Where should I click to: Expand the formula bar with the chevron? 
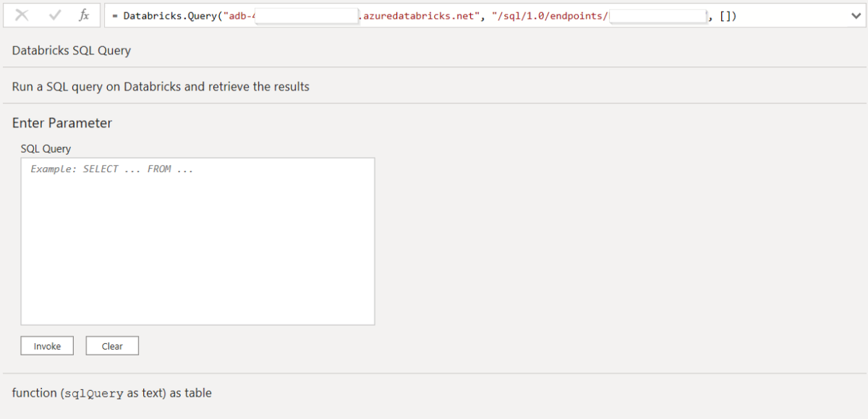[x=856, y=15]
